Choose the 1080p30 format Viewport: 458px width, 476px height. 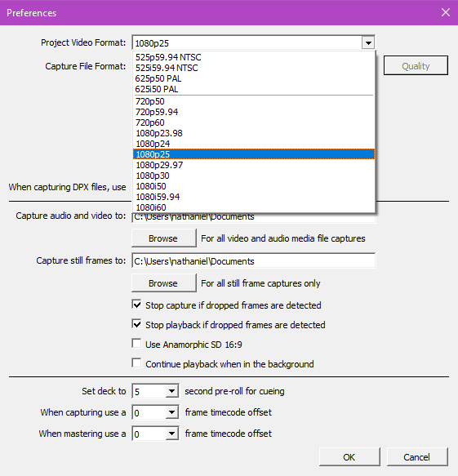pos(254,176)
